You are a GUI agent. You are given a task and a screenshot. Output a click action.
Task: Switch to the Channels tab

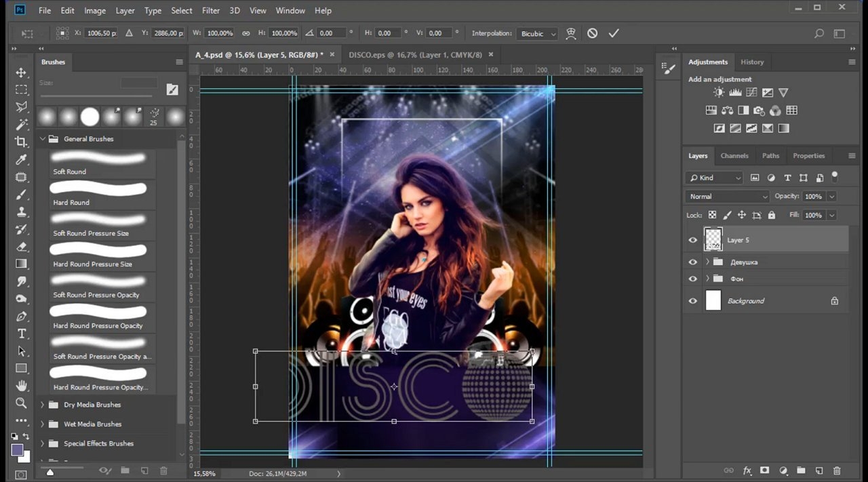click(734, 156)
